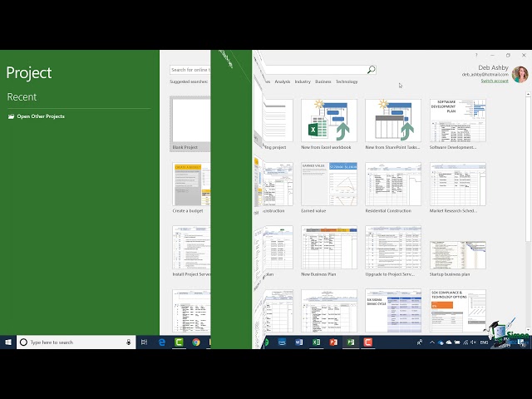The height and width of the screenshot is (399, 532).
Task: Click the OneDrive cloud tray icon
Action: click(x=449, y=342)
